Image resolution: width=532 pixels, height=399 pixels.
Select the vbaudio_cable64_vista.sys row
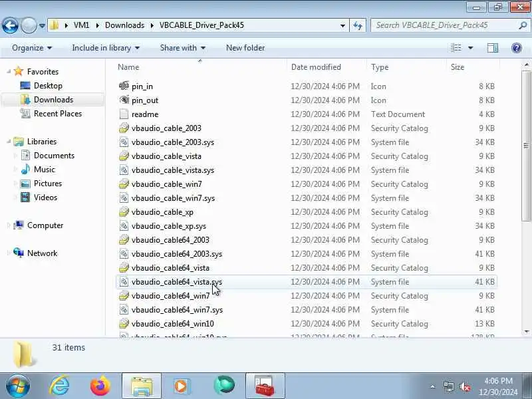click(307, 282)
